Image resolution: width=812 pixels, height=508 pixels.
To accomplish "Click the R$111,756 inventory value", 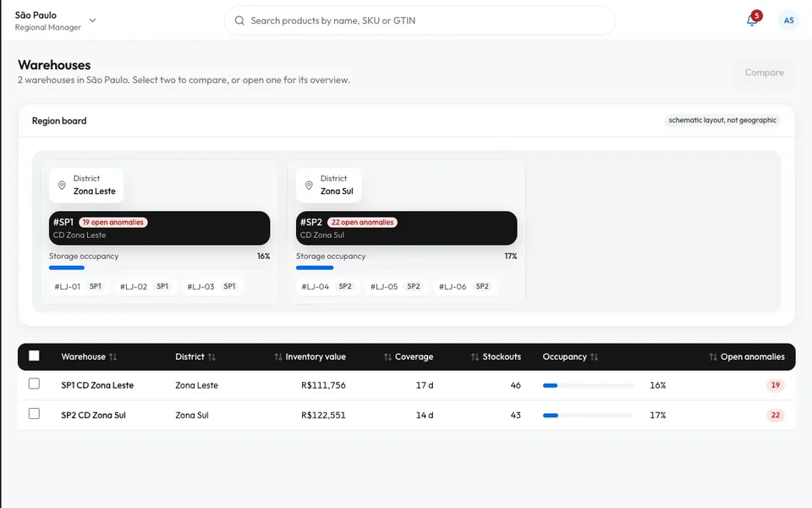I will [323, 385].
